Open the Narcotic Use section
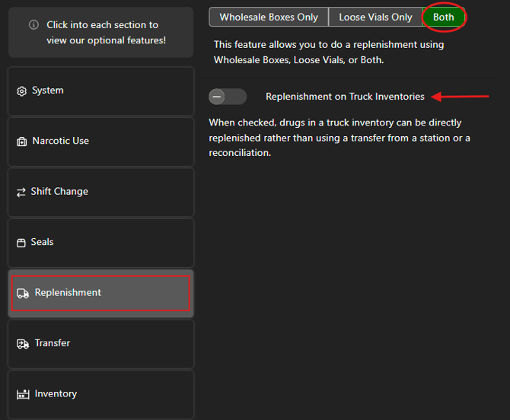Viewport: 510px width, 420px height. coord(100,142)
